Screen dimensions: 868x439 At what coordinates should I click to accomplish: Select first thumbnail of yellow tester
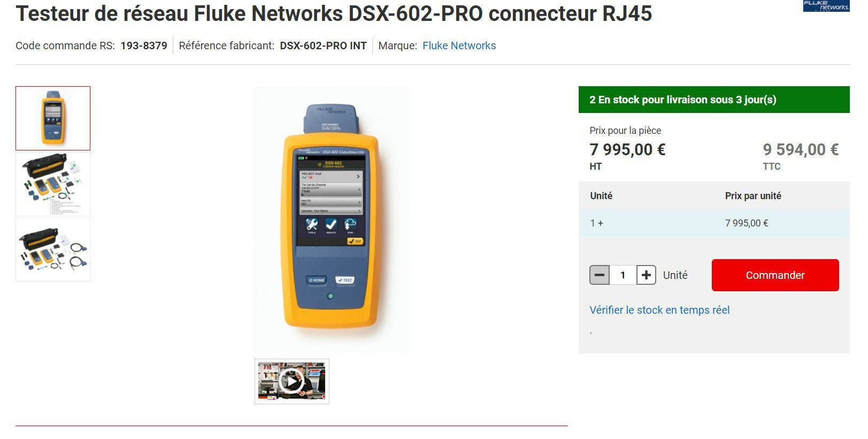pyautogui.click(x=53, y=118)
